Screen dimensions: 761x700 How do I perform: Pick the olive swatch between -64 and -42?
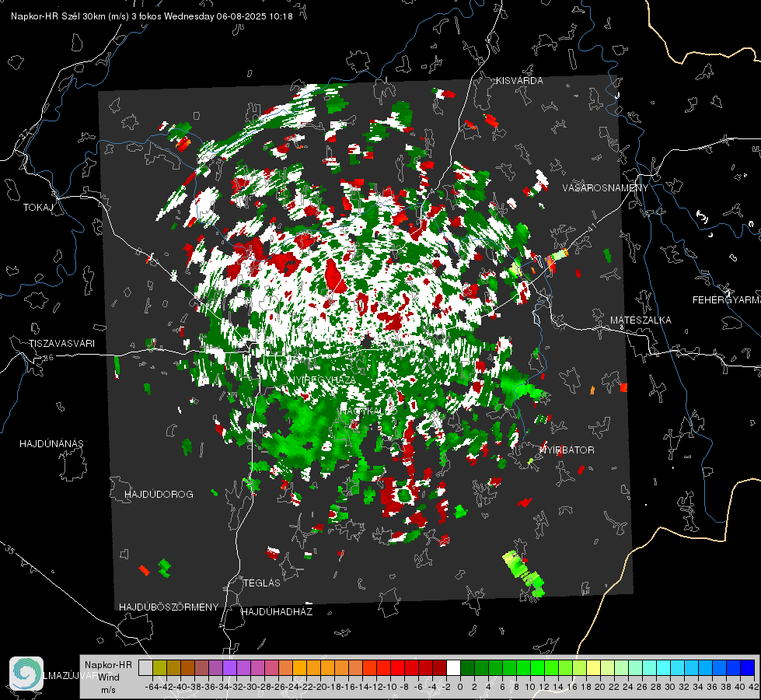pos(159,667)
